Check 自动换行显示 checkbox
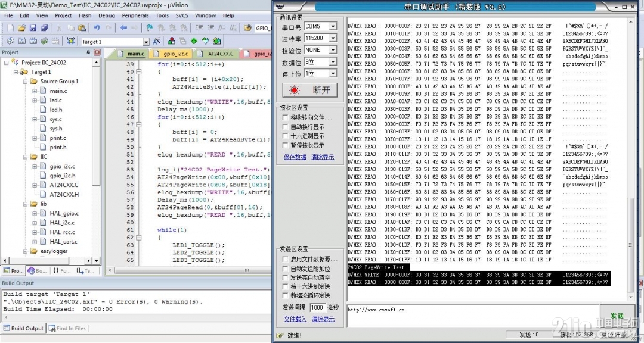 tap(285, 127)
